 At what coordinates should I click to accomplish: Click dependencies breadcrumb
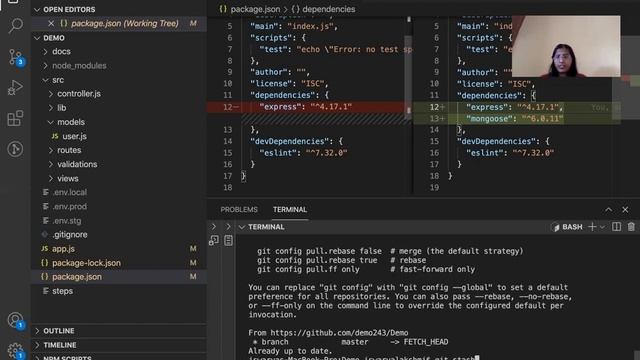point(329,9)
